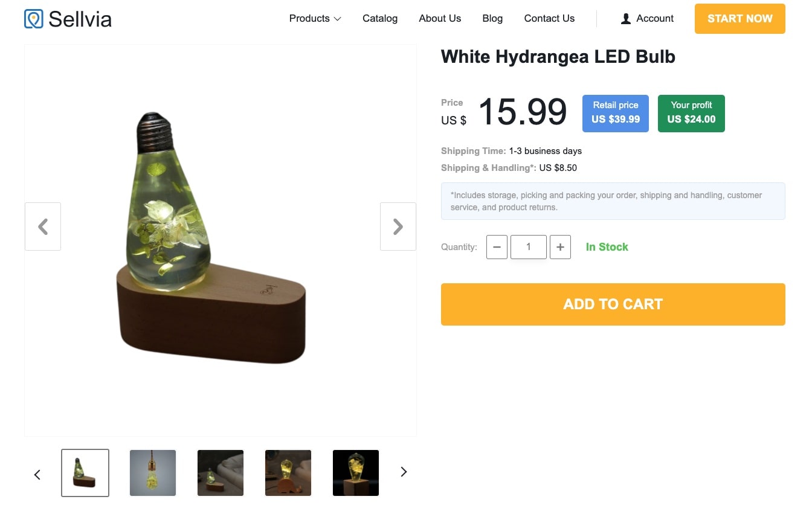Select the quantity input field

point(528,247)
